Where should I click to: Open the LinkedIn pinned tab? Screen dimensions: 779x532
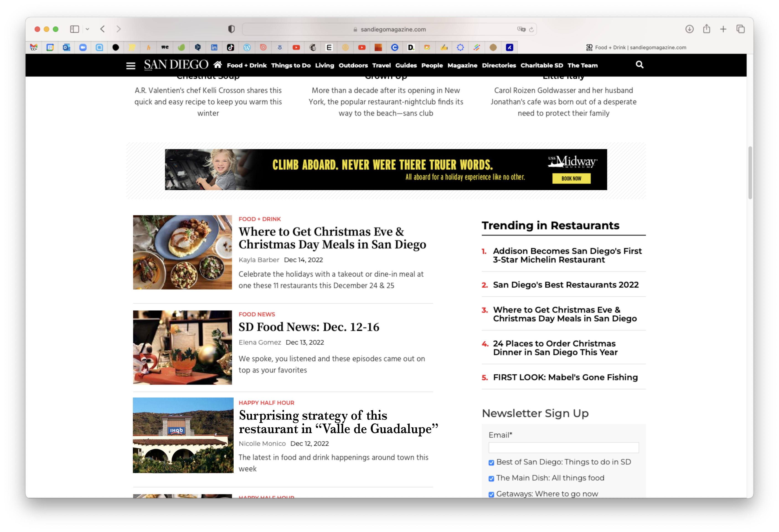click(x=214, y=47)
